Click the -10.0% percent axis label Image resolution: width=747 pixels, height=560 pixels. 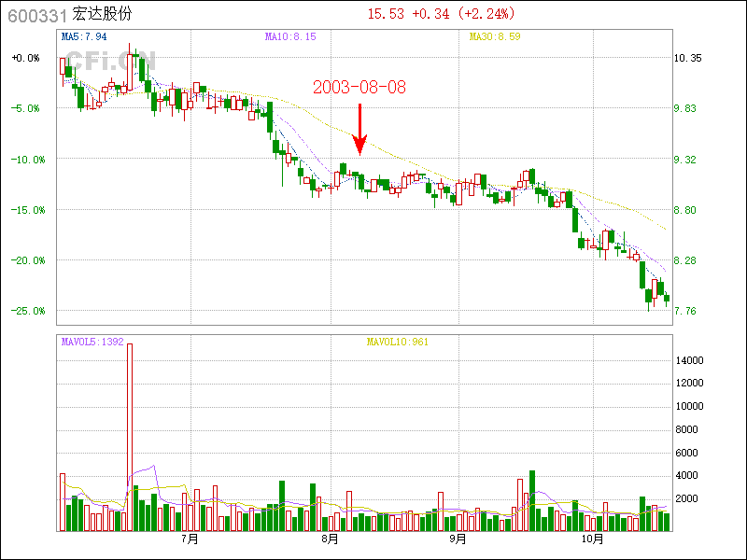pyautogui.click(x=28, y=160)
